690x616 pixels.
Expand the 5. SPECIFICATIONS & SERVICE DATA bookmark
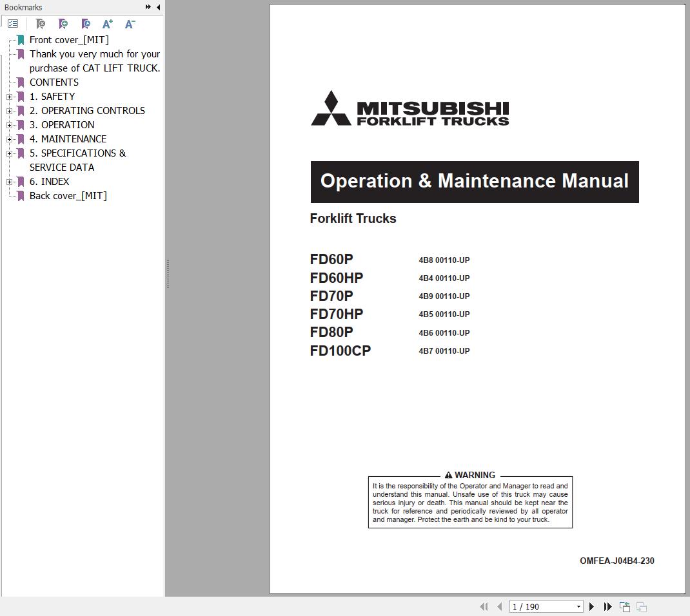[x=9, y=153]
